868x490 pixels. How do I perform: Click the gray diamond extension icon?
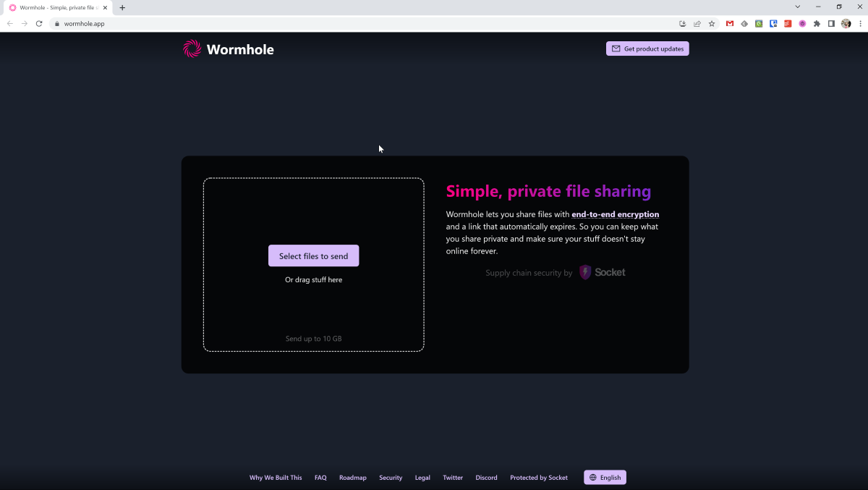click(744, 23)
